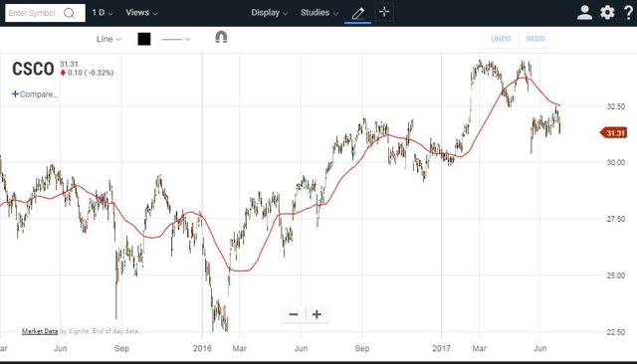This screenshot has height=364, width=637.
Task: Open chart settings gear
Action: [607, 13]
